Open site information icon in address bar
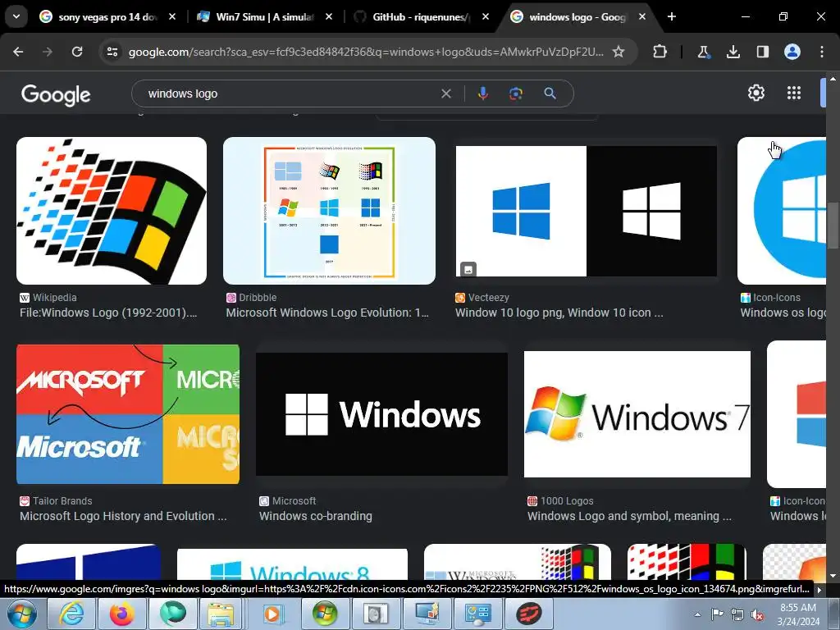The width and height of the screenshot is (840, 630). pos(112,52)
